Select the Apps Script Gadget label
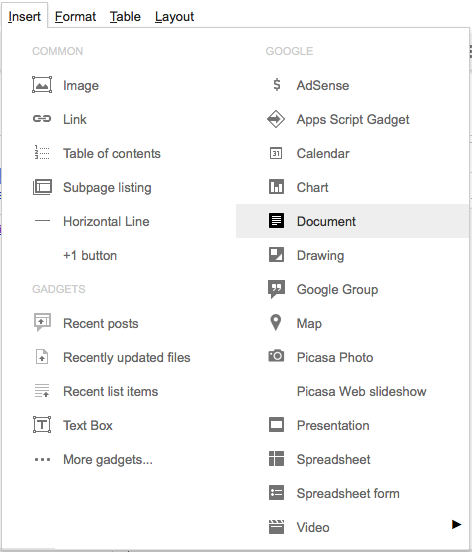Image resolution: width=472 pixels, height=552 pixels. click(353, 120)
